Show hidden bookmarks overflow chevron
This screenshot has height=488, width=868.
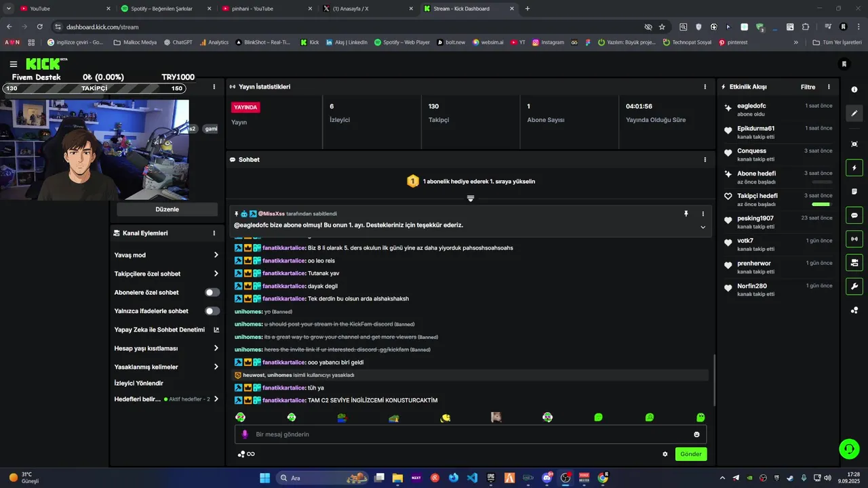point(796,42)
